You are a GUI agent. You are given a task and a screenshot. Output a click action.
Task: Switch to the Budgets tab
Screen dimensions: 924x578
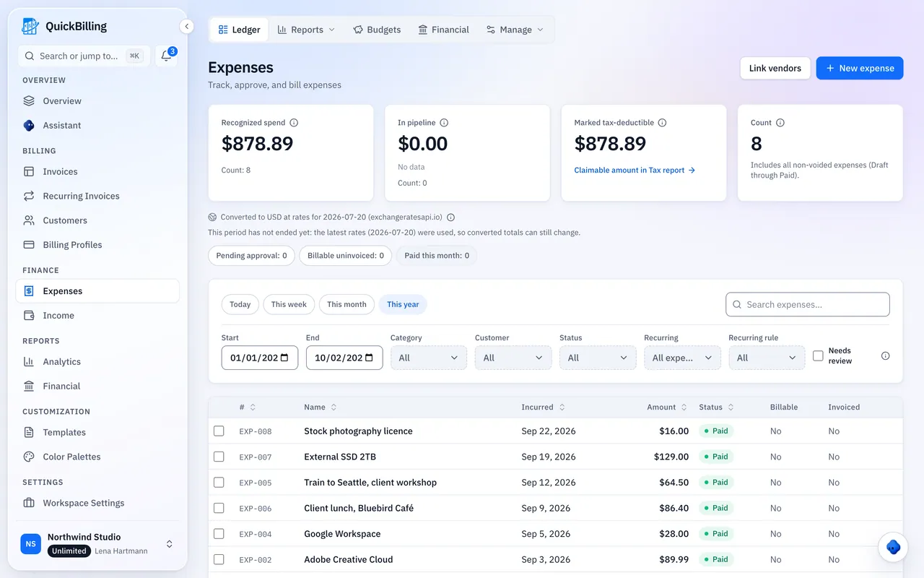click(x=377, y=30)
